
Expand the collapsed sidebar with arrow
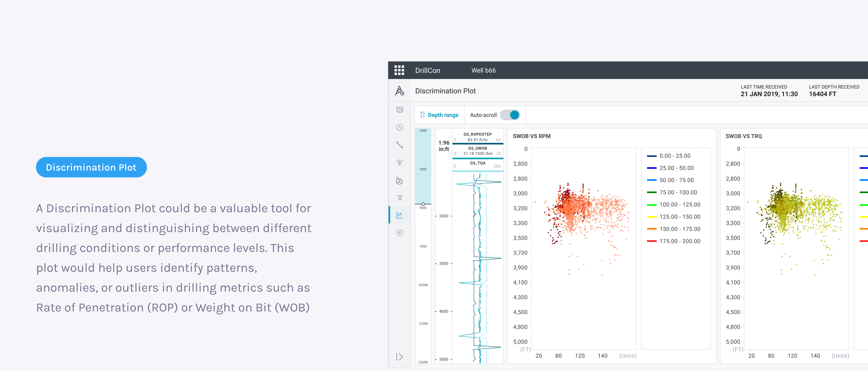[399, 357]
